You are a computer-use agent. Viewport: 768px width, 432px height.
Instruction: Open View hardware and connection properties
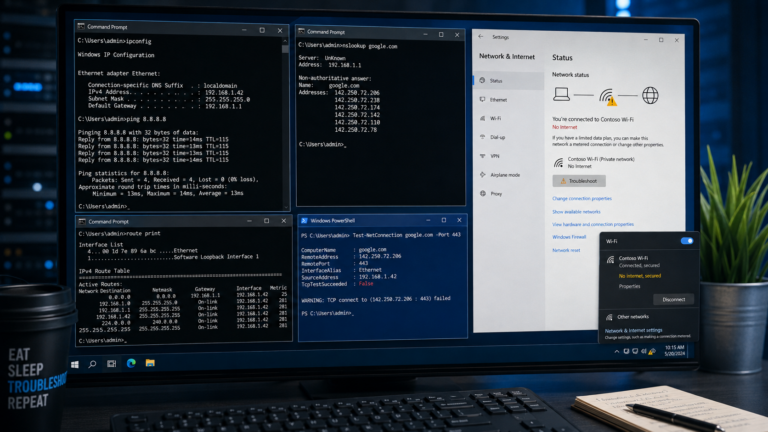pyautogui.click(x=593, y=224)
